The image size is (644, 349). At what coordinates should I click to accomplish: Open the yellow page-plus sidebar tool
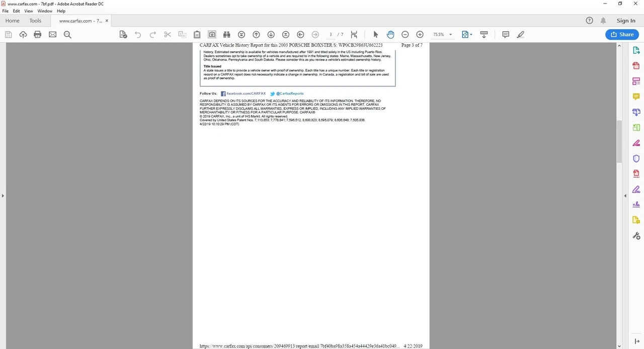point(636,220)
